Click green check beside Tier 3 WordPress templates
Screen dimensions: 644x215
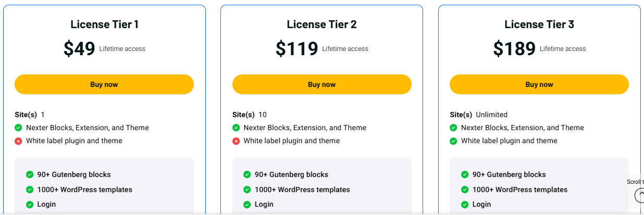coord(465,190)
